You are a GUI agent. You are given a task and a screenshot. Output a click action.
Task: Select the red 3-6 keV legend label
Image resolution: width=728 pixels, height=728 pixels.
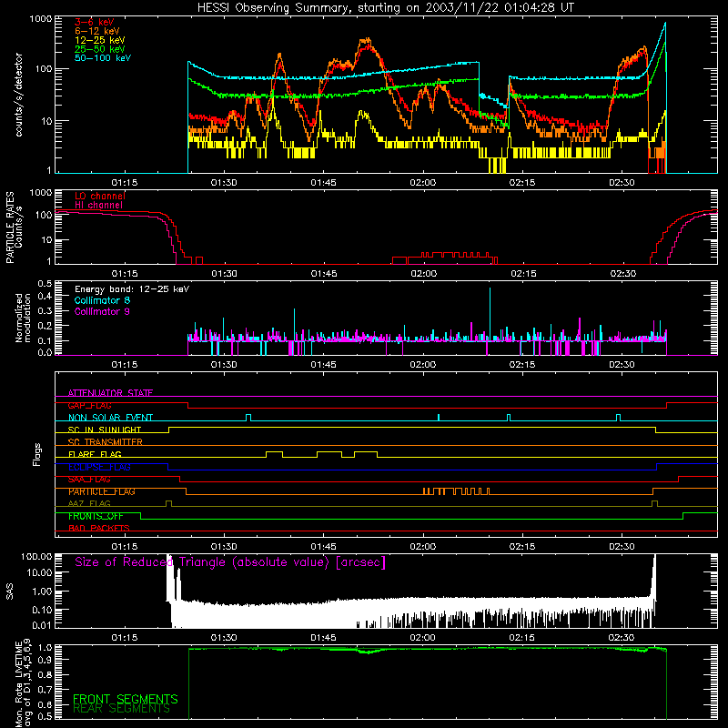pyautogui.click(x=95, y=22)
